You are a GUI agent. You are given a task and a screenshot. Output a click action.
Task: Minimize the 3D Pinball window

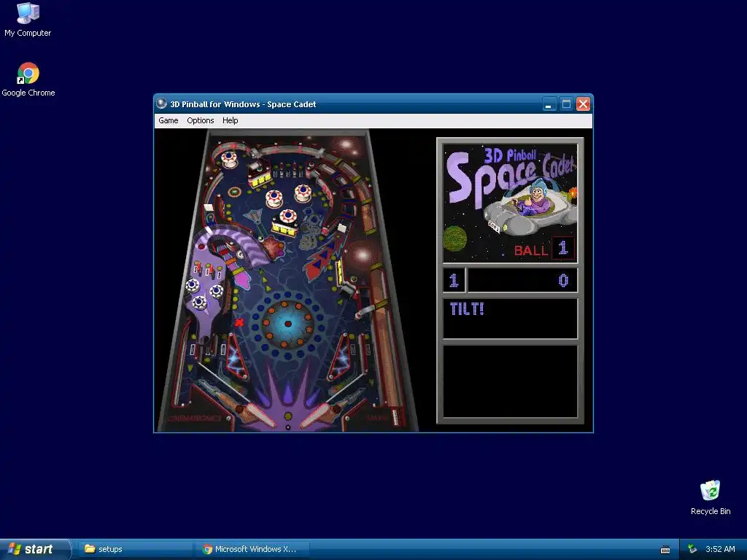point(549,104)
